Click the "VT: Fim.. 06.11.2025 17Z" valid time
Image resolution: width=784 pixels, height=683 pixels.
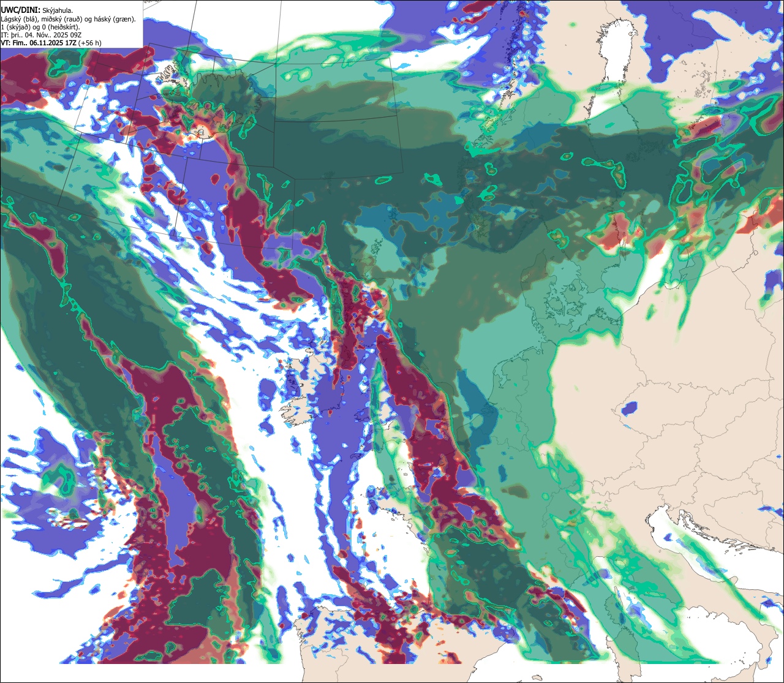(x=39, y=43)
